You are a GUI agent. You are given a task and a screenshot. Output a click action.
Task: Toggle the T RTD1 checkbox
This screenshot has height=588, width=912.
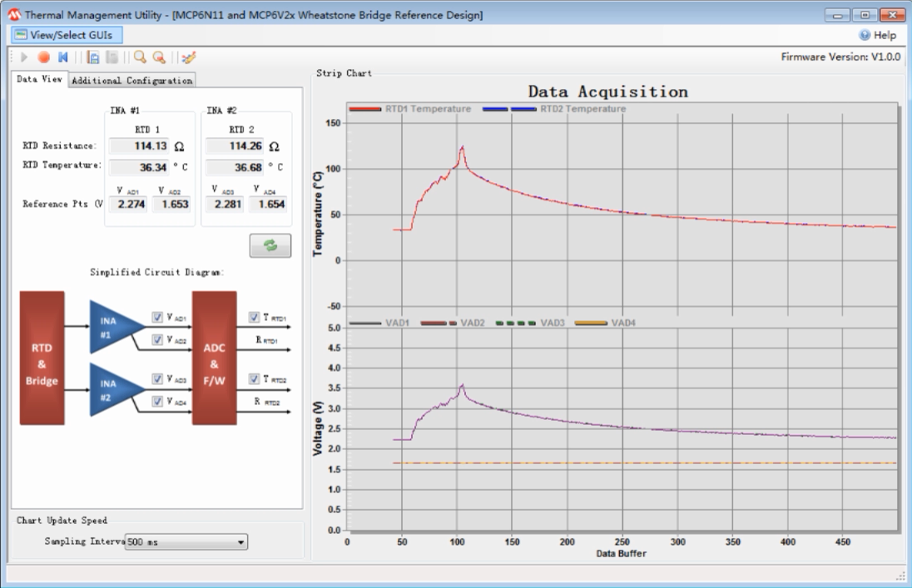point(254,317)
